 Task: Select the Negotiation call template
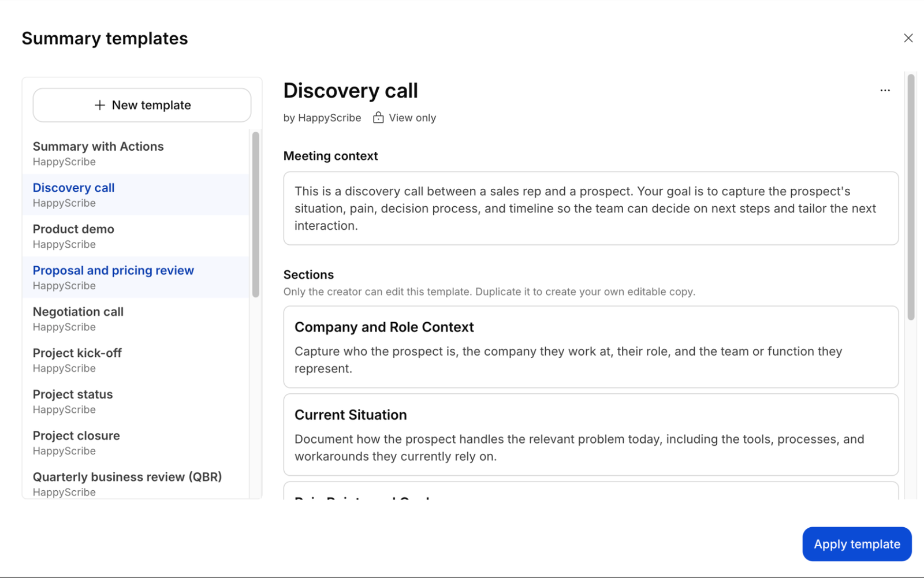pos(136,319)
